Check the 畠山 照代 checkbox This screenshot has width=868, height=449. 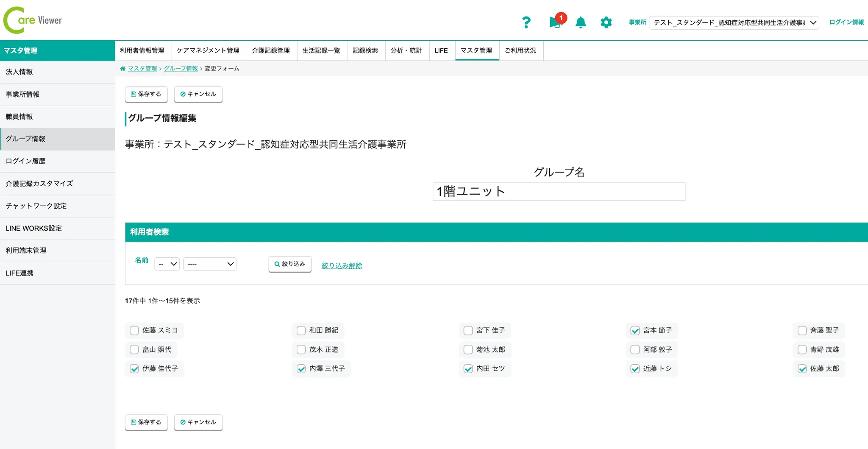(134, 349)
